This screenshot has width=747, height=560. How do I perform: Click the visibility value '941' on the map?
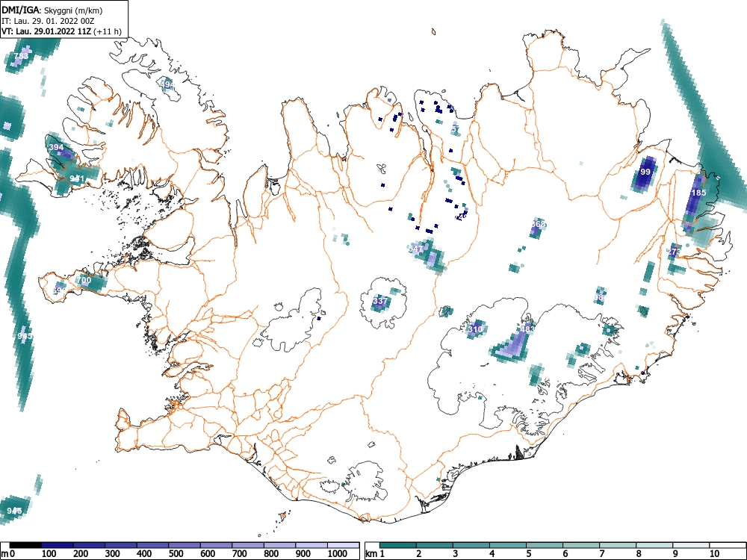[x=77, y=179]
